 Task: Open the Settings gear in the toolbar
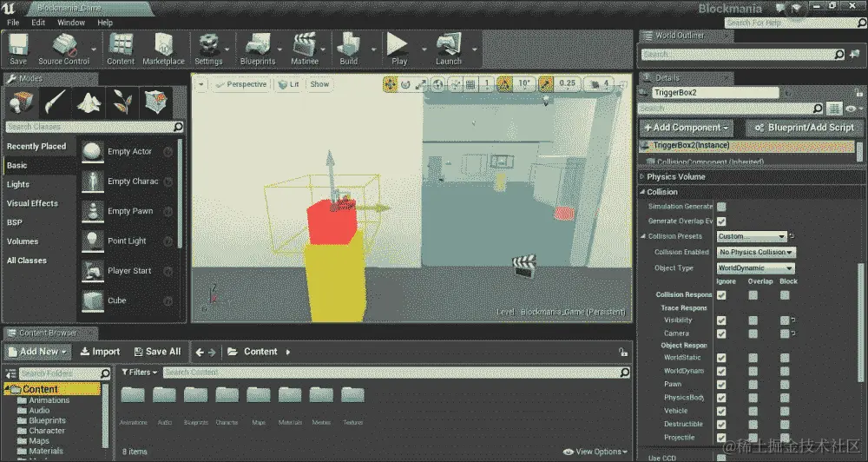point(208,49)
